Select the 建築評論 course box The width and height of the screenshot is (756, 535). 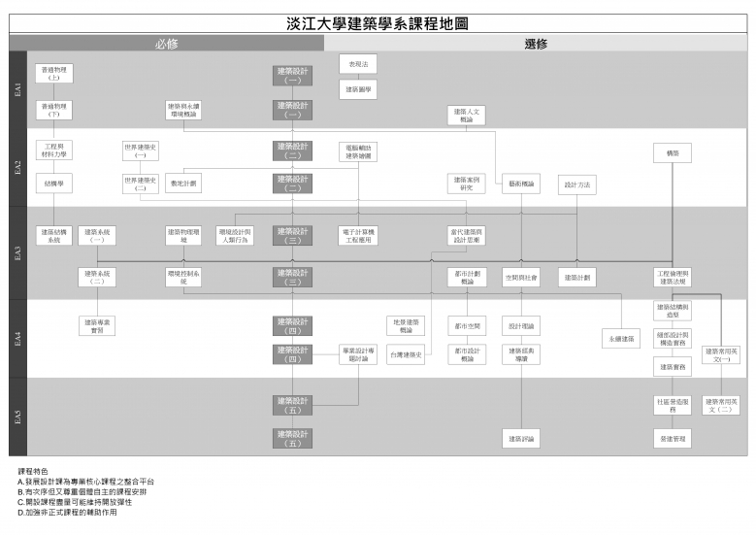tap(521, 439)
